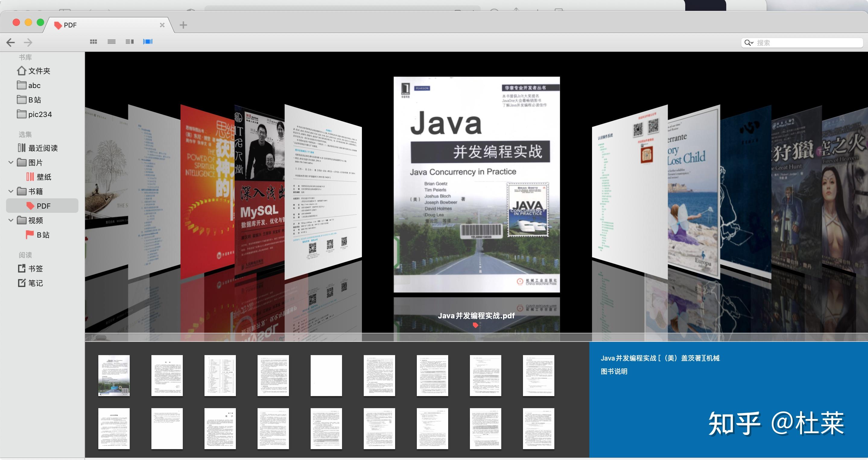Close the PDF tab
Image resolution: width=868 pixels, height=460 pixels.
162,25
